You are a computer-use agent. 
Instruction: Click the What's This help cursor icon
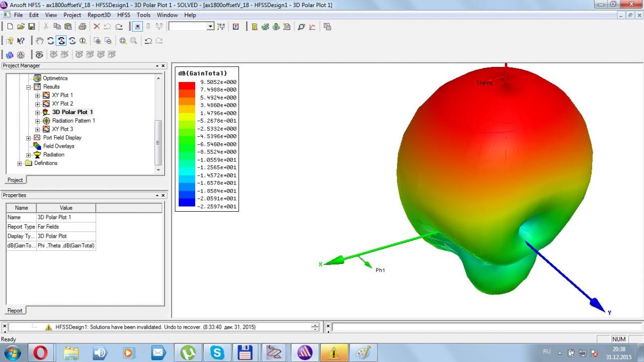coord(21,41)
